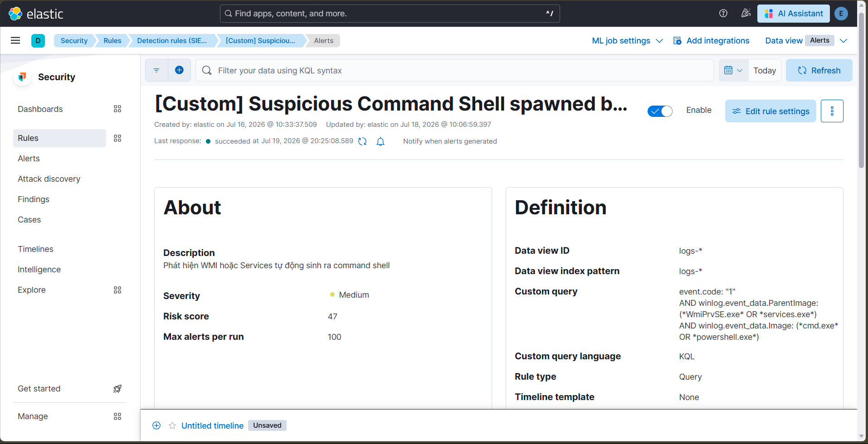868x444 pixels.
Task: Go to Security breadcrumb
Action: coord(74,41)
